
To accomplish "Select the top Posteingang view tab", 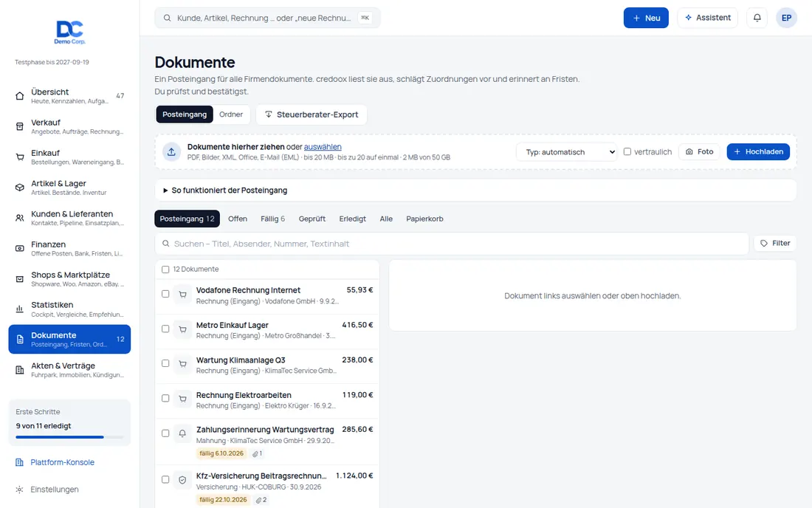I will point(185,114).
